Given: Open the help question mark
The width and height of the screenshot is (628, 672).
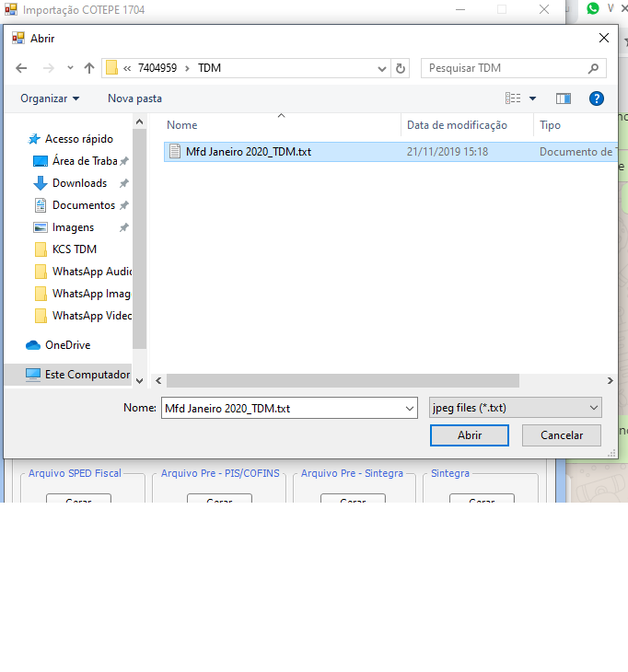Looking at the screenshot, I should coord(597,98).
